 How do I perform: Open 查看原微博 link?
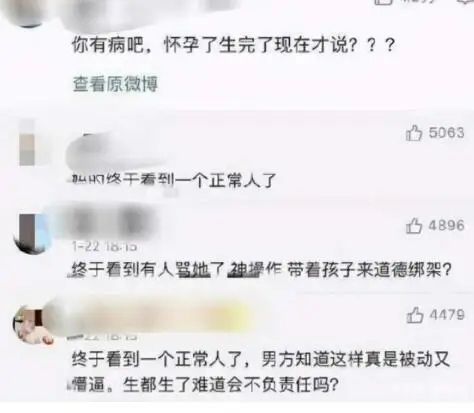coord(115,84)
